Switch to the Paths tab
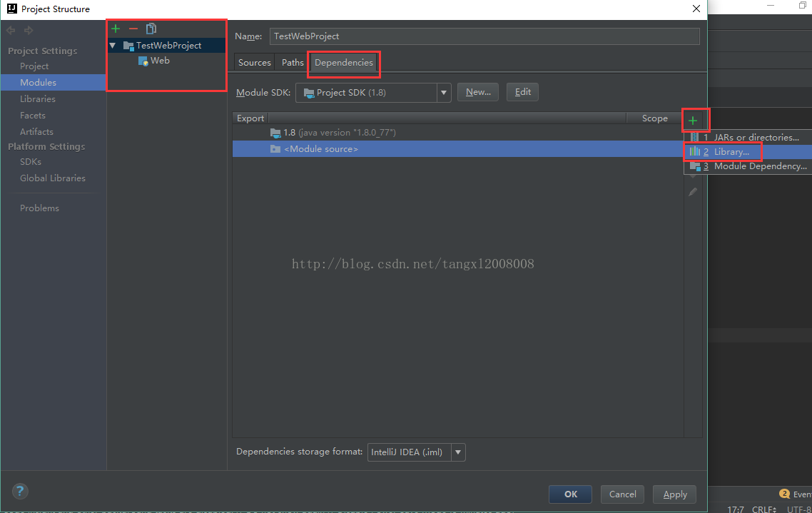The height and width of the screenshot is (513, 812). tap(293, 63)
